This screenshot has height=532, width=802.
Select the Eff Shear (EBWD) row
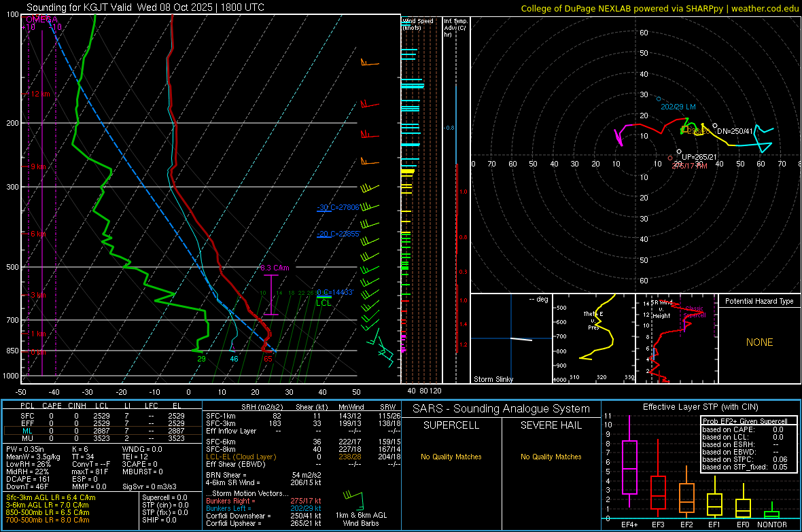pos(303,464)
